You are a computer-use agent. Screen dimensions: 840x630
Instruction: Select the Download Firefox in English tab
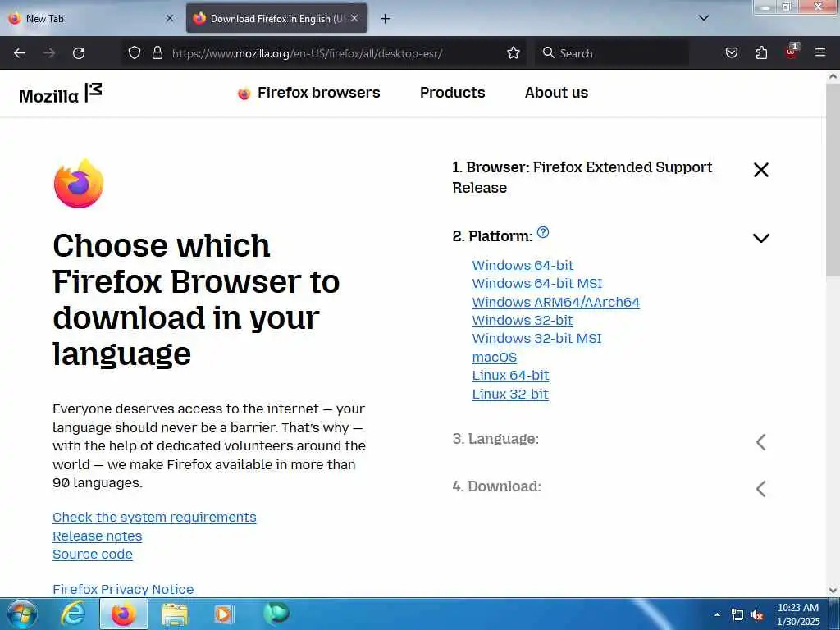(276, 18)
